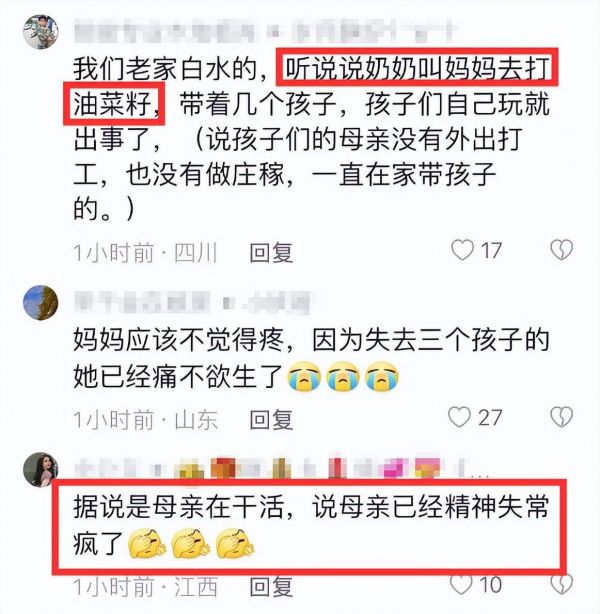Viewport: 600px width, 614px height.
Task: Open third commenter's avatar with woman photo
Action: click(x=40, y=470)
